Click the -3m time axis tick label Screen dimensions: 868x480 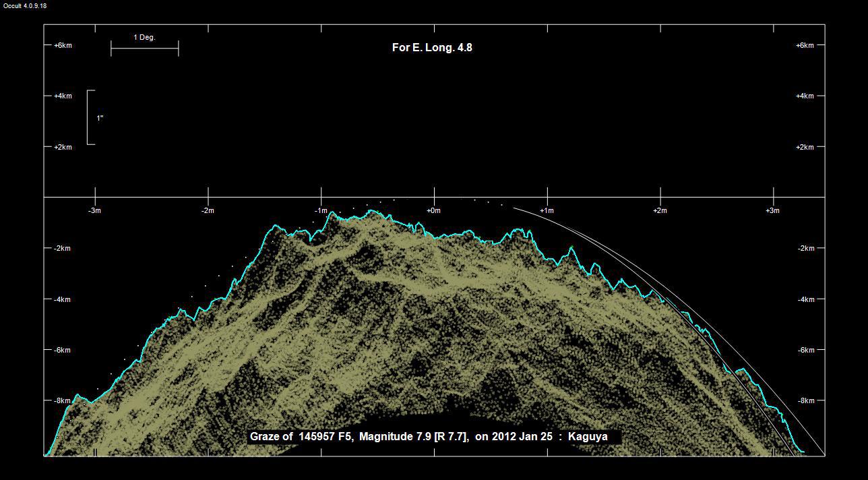(95, 210)
